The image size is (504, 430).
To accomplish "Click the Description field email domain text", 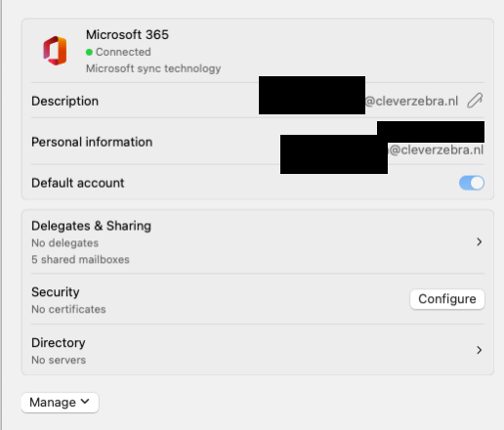I will (411, 102).
